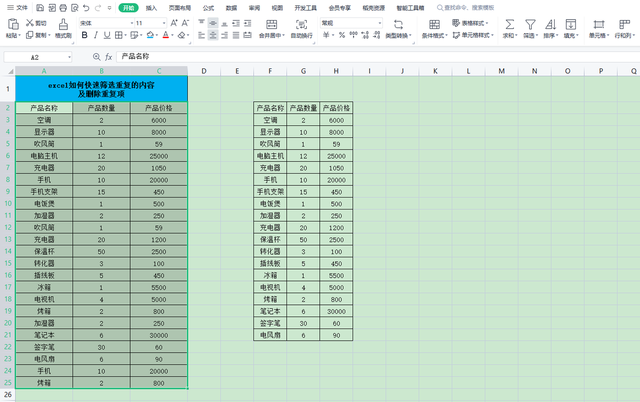Switch to the Insert (插入) tab

point(151,8)
